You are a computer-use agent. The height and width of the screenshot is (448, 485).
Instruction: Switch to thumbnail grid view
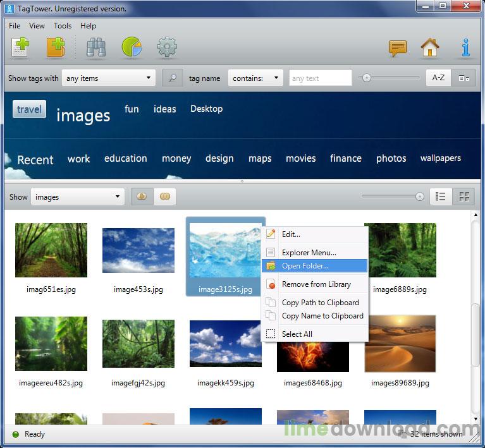coord(464,197)
